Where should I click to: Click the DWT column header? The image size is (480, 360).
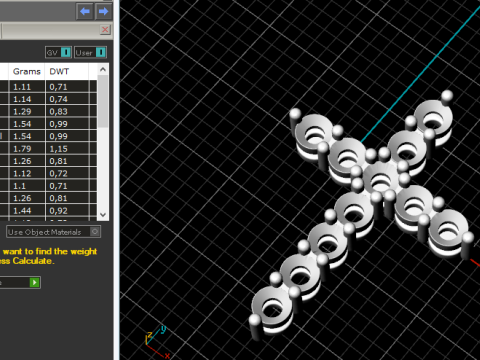(67, 71)
